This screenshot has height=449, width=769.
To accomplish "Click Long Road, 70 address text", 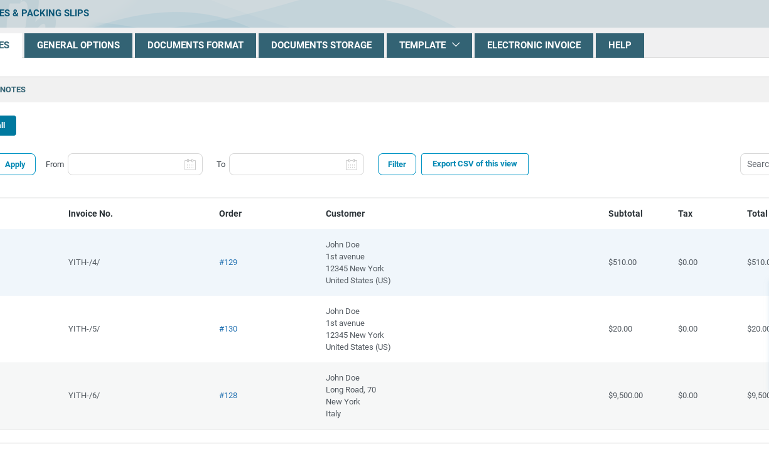I will tap(351, 390).
